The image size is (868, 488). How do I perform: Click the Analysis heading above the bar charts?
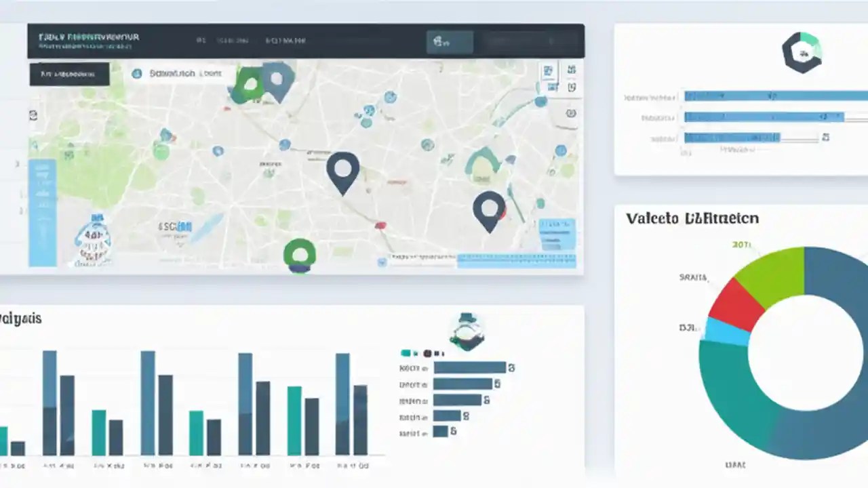tap(21, 319)
